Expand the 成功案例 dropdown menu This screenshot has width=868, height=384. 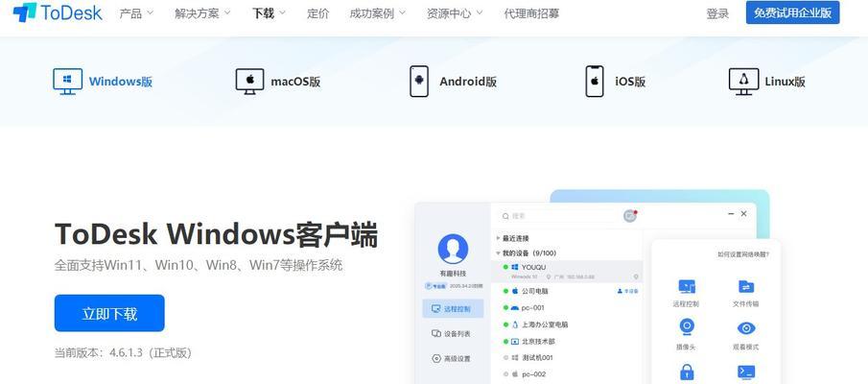point(378,13)
